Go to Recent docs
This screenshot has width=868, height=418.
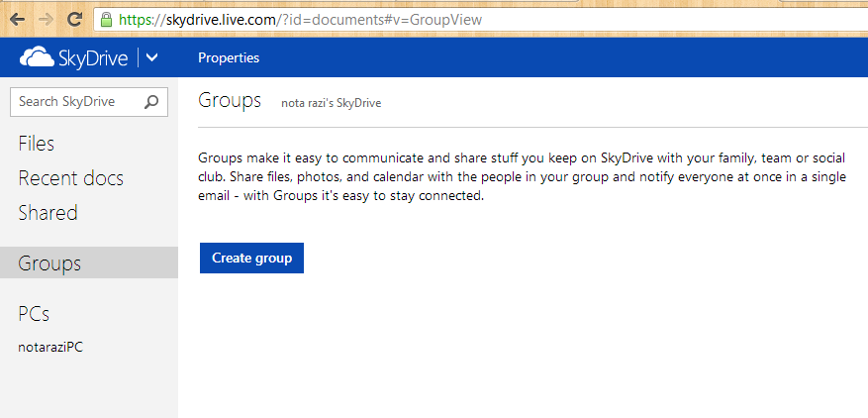click(71, 178)
